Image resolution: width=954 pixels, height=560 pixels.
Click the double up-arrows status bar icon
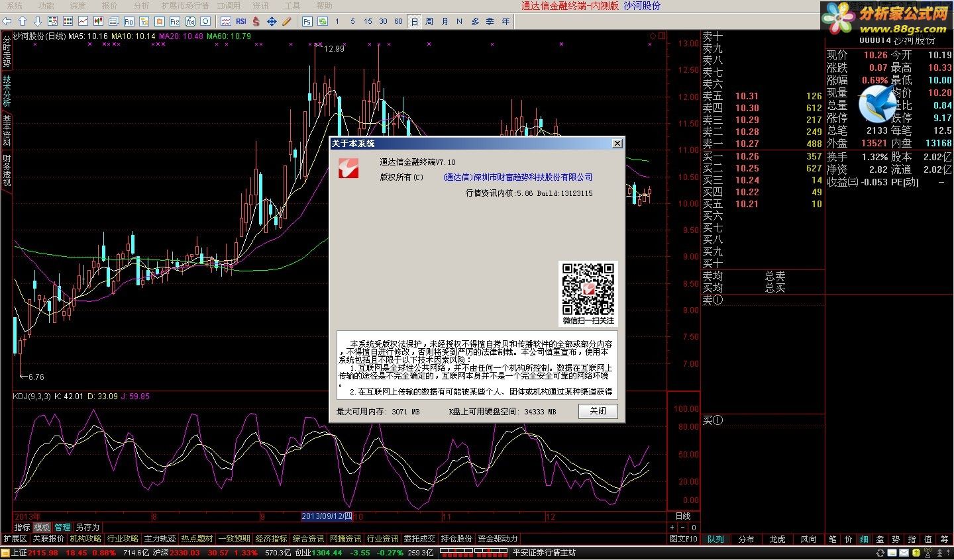[x=939, y=553]
